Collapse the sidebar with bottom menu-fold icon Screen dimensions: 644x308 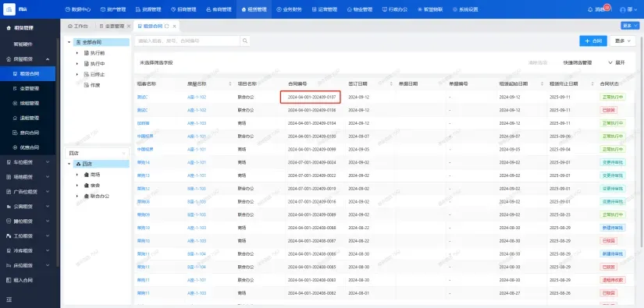(x=9, y=299)
